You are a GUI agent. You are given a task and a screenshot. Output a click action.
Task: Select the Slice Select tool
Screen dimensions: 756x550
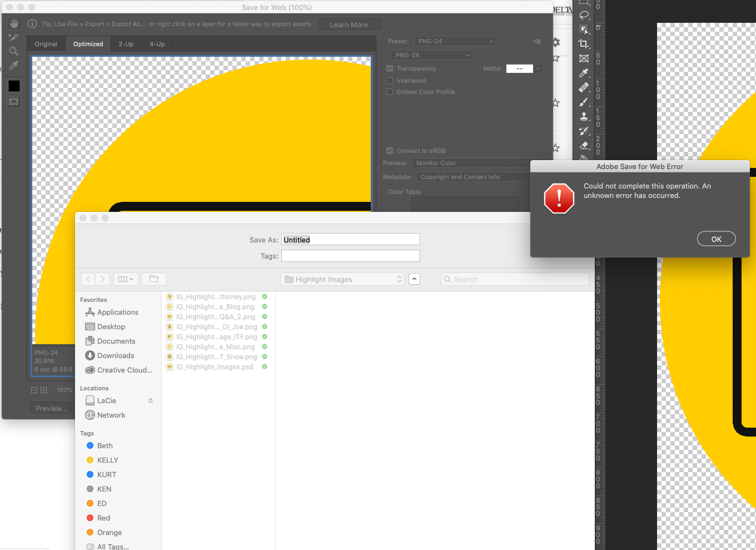14,37
